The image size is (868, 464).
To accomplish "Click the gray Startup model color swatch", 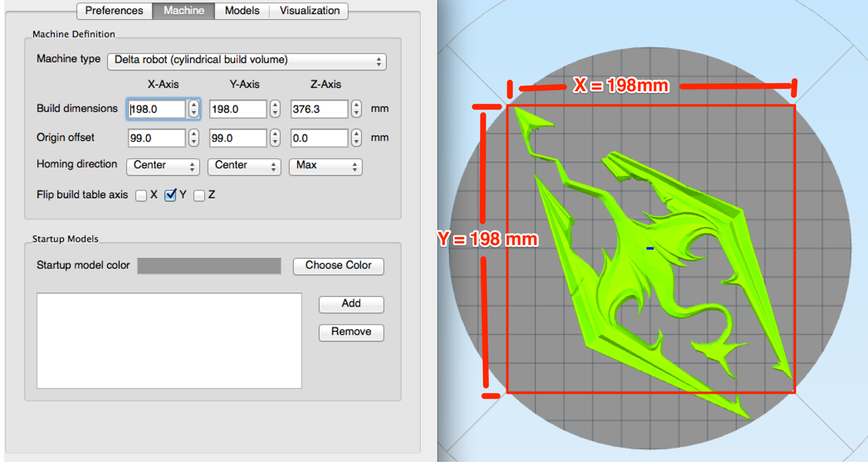I will 209,266.
